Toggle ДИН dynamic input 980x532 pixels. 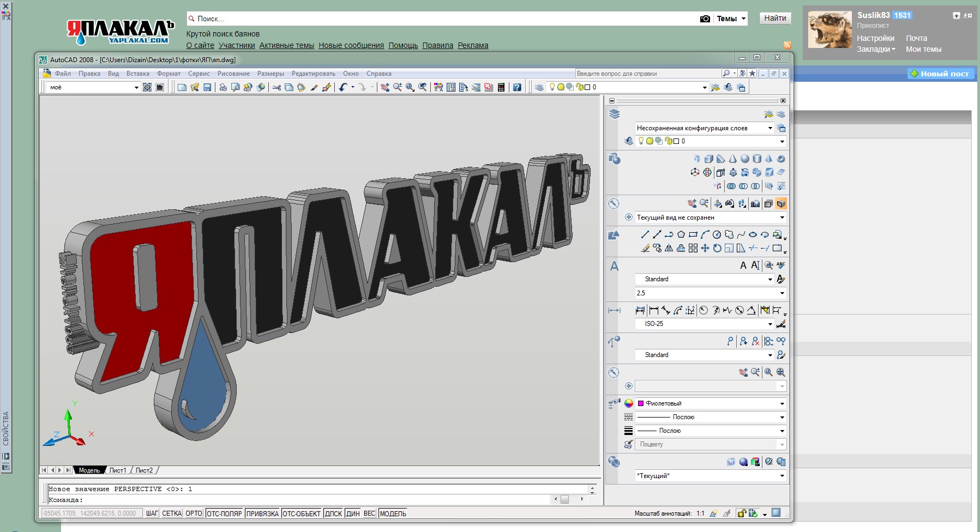coord(353,513)
